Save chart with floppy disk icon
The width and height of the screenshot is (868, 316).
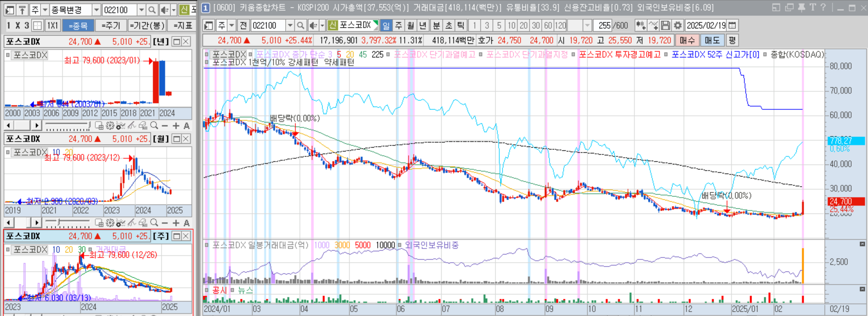pos(665,25)
